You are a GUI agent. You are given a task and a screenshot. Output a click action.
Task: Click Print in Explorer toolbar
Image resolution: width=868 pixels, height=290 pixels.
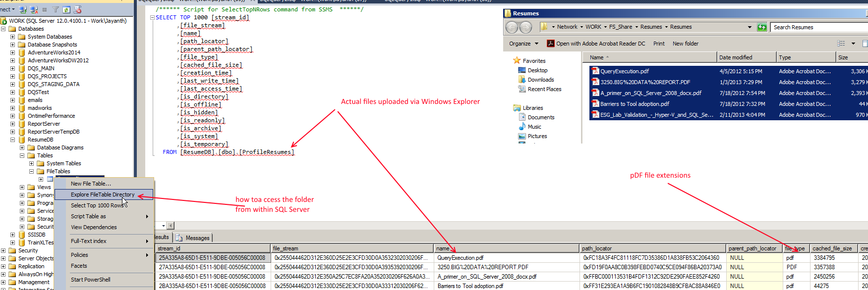pyautogui.click(x=659, y=44)
